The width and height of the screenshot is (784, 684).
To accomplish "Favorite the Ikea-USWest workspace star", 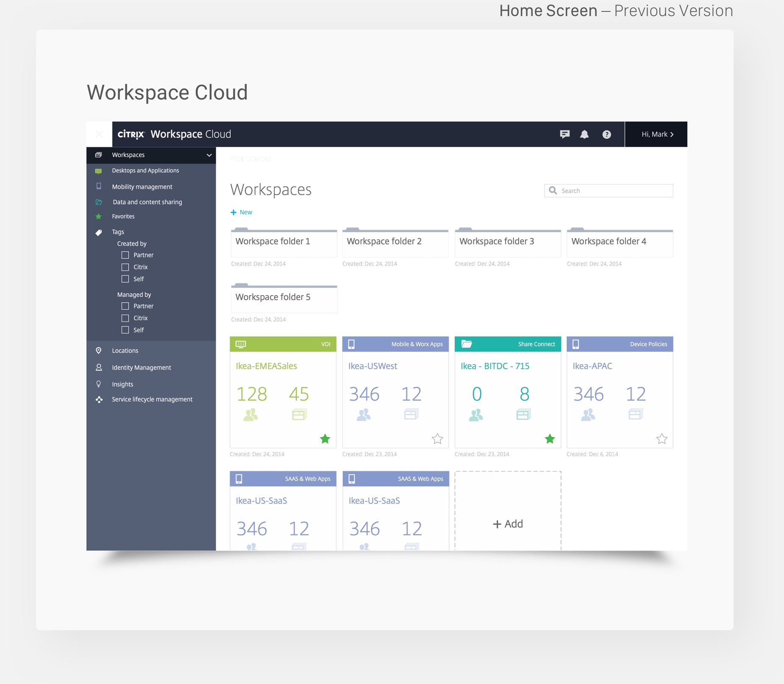I will coord(437,439).
